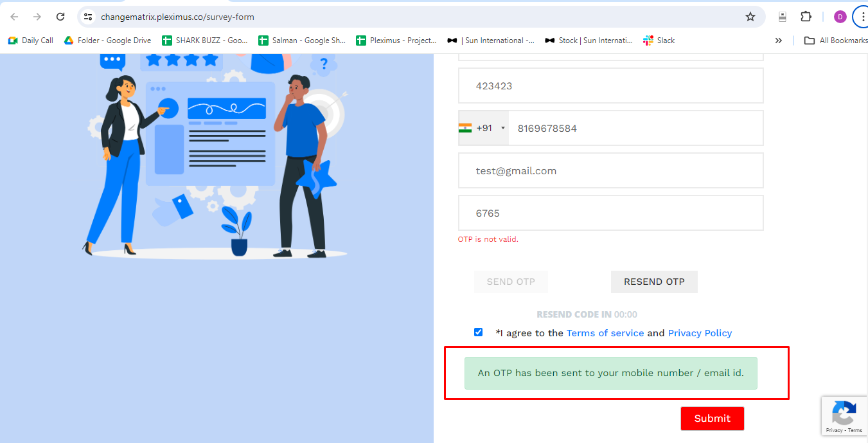Click the email field with test@gmail.com

(x=610, y=170)
